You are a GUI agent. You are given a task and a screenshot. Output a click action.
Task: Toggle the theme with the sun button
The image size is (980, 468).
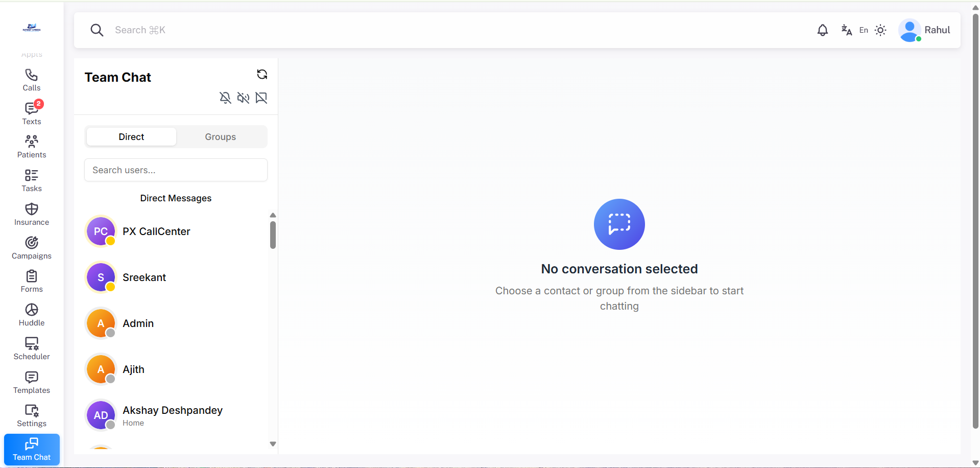[880, 30]
